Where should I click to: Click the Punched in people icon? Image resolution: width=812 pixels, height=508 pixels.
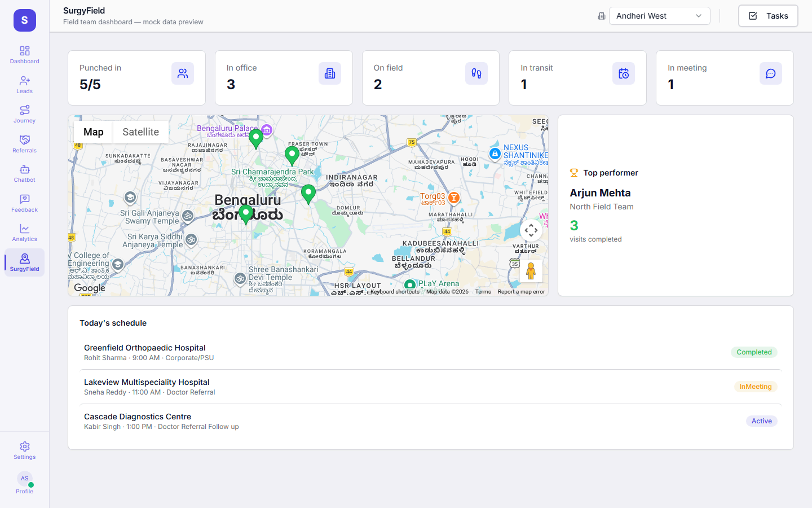(x=183, y=73)
